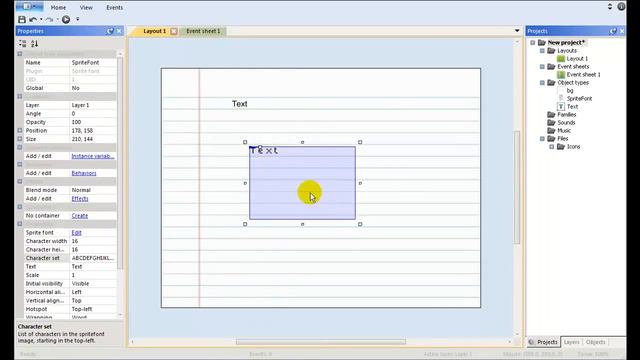Select the Layout 1 tab
The height and width of the screenshot is (360, 640).
[x=155, y=31]
